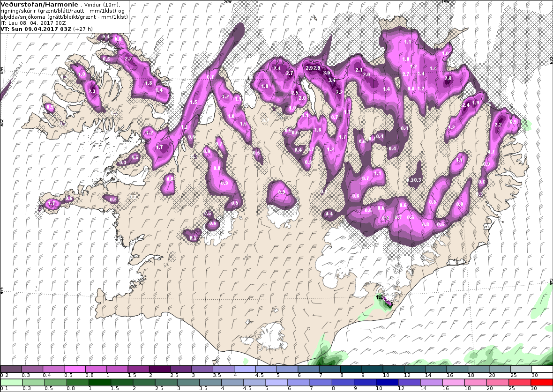553x392 pixels.
Task: Pick the 5 swatch in bottom legend row
Action: [276, 383]
